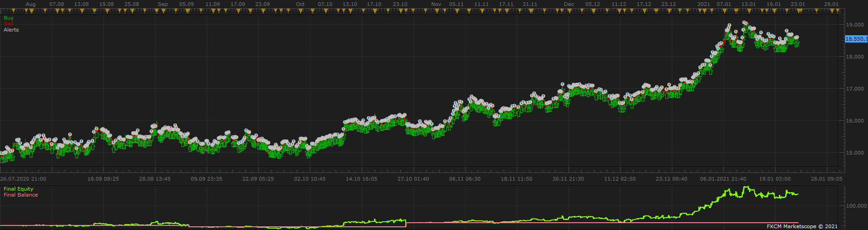Click the 09.09 23:35 time axis label
This screenshot has height=230, width=868.
tap(207, 179)
